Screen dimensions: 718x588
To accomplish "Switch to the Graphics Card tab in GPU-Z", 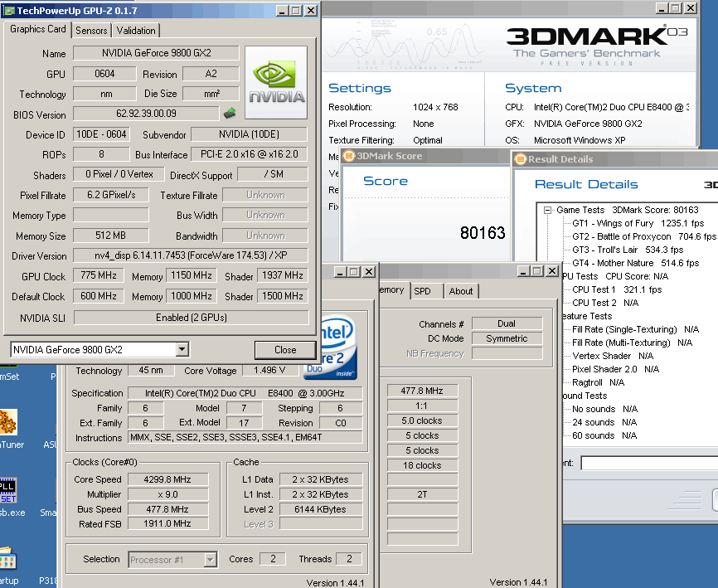I will (38, 29).
